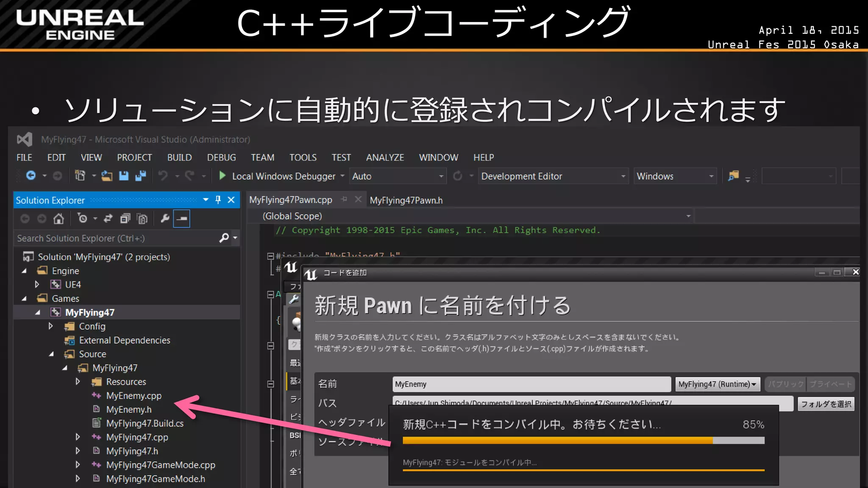Click the Find in Files toolbar icon
The image size is (868, 488).
click(x=733, y=176)
